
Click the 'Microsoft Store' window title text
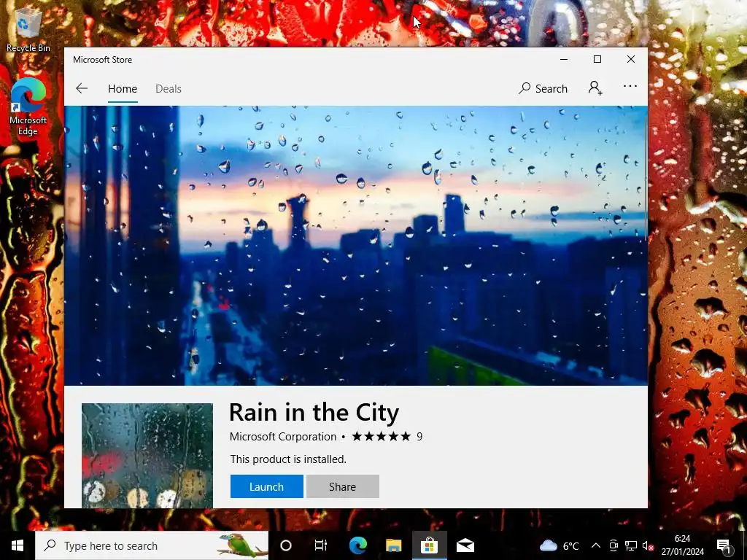click(x=102, y=60)
